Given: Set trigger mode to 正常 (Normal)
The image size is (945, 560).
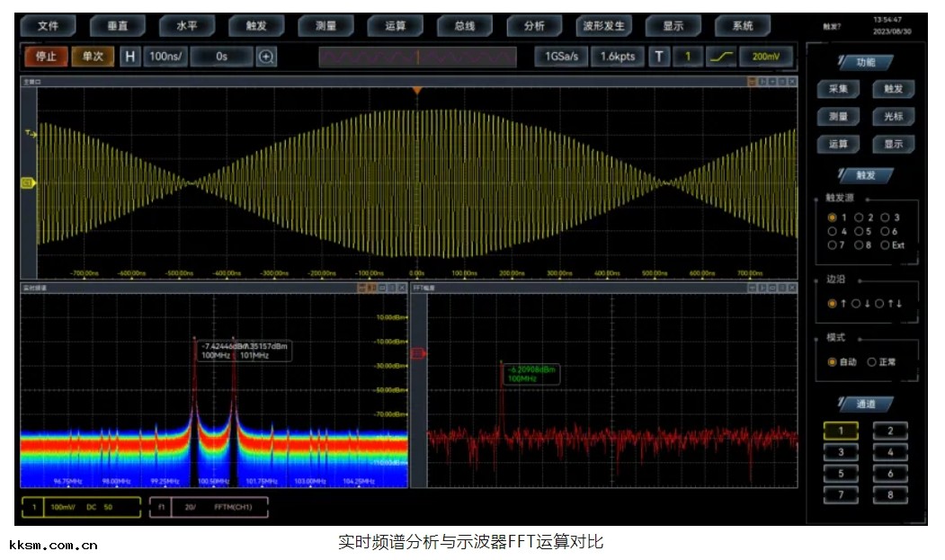Looking at the screenshot, I should click(872, 362).
